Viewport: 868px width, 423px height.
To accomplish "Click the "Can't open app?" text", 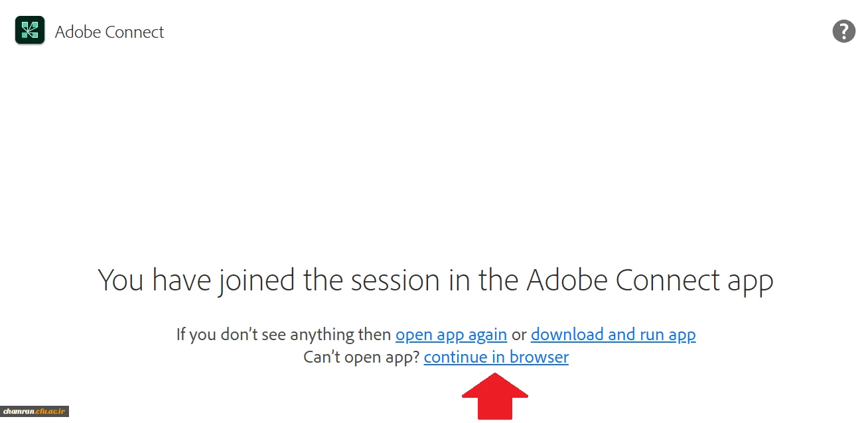I will (362, 357).
